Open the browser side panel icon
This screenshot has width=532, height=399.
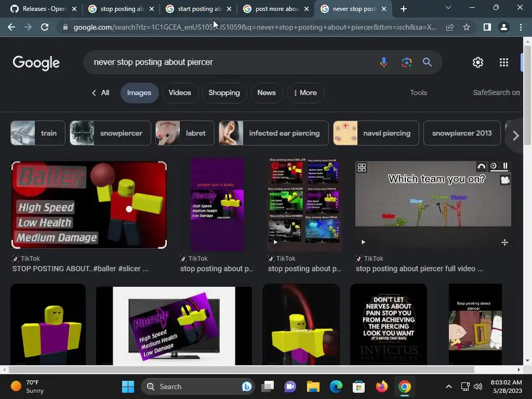[487, 27]
